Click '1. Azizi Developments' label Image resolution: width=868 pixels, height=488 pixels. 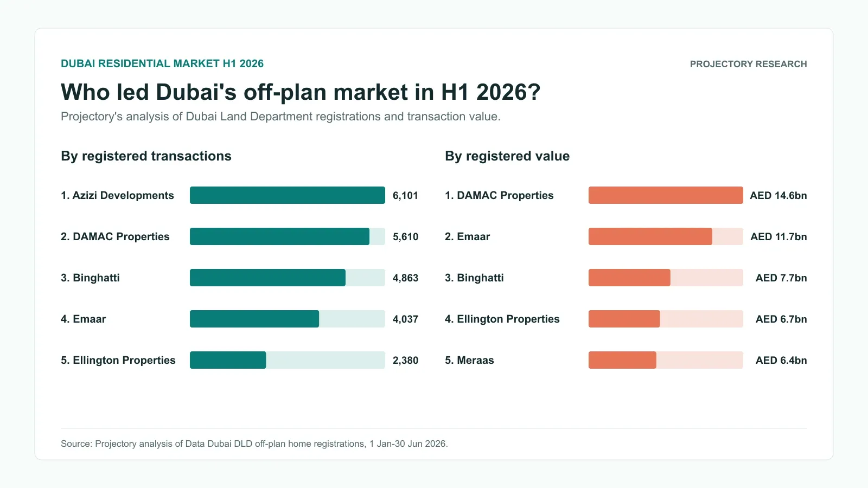117,195
